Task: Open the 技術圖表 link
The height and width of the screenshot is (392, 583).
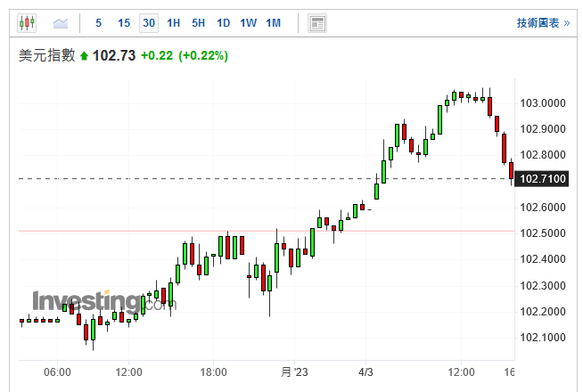Action: [543, 23]
